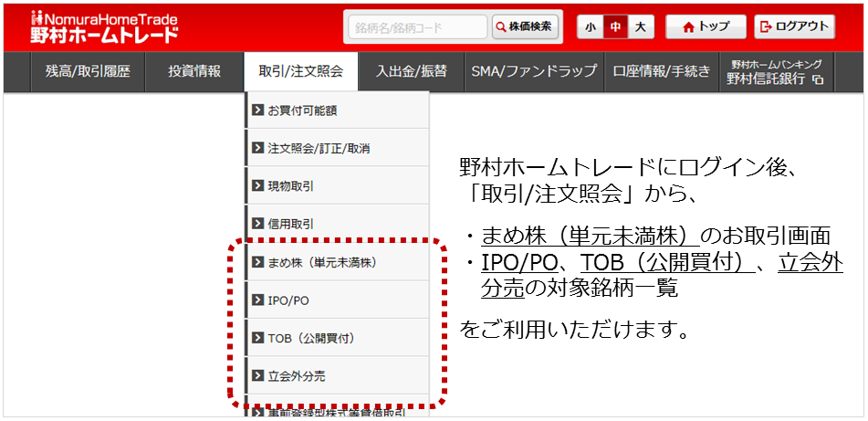Click arrow icon beside 現物取引
Viewport: 868px width, 421px height.
click(257, 185)
